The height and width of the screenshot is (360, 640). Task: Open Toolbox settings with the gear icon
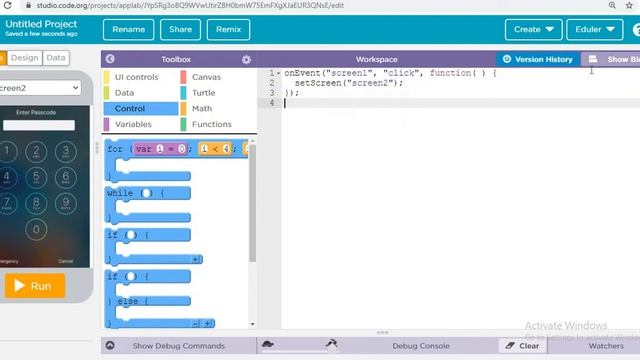click(x=246, y=60)
